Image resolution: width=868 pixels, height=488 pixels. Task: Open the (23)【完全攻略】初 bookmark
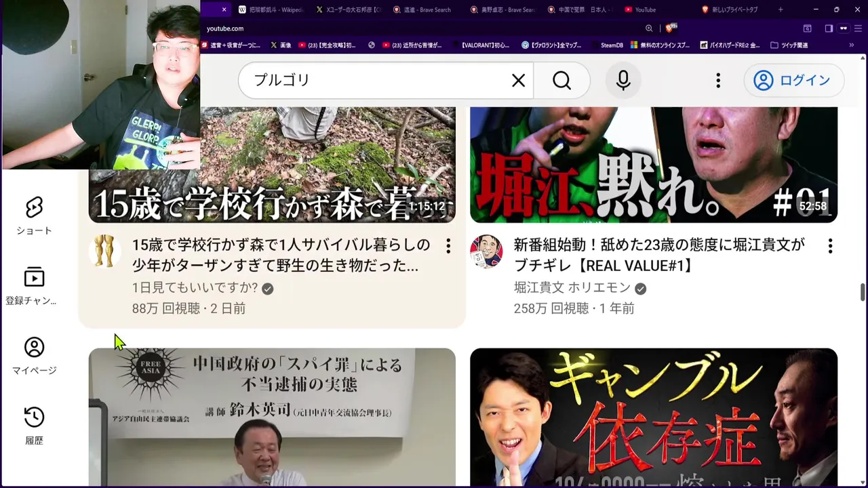[327, 45]
